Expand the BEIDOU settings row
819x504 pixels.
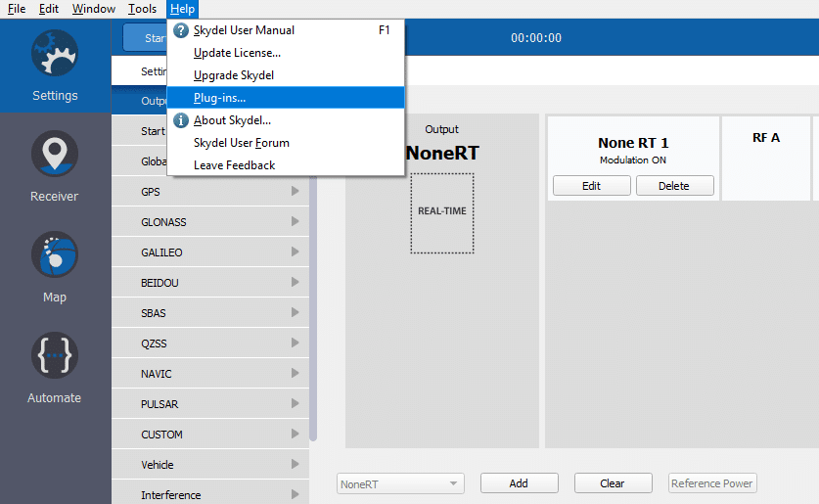[x=210, y=283]
